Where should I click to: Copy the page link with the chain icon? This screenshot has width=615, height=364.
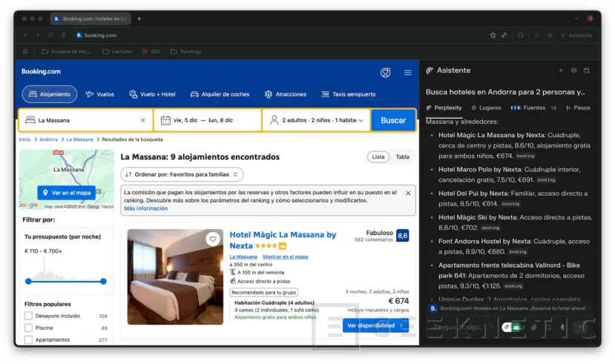point(504,36)
